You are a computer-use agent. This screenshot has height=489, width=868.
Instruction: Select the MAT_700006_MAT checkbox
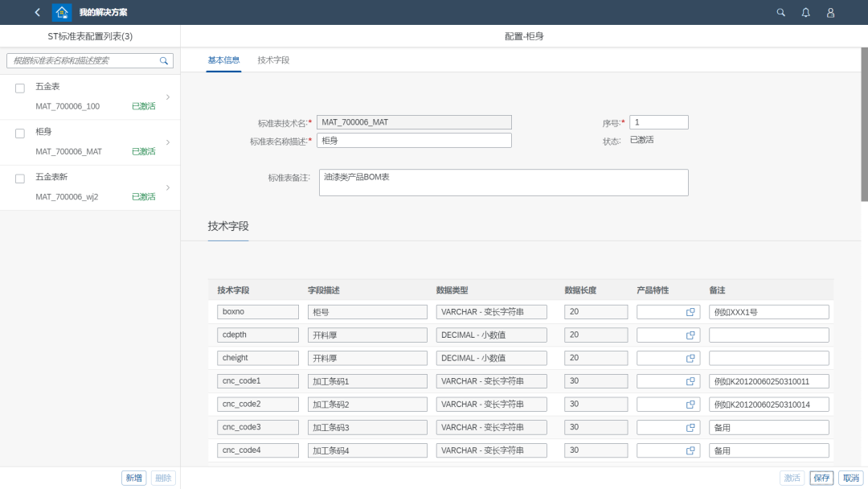20,134
